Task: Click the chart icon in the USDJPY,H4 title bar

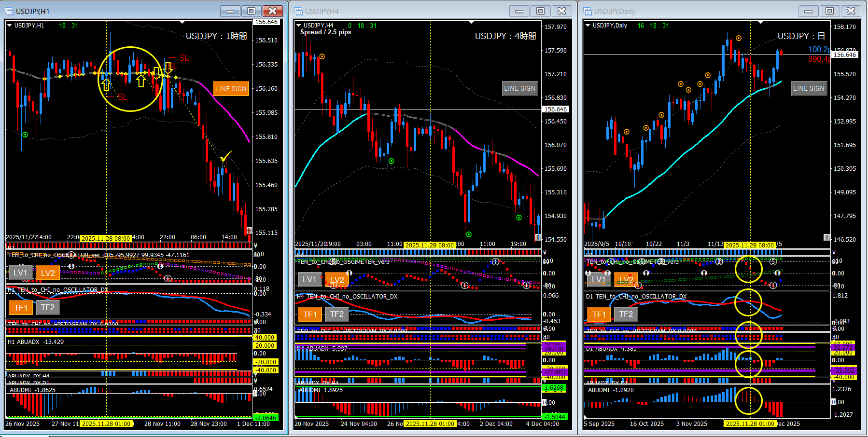Action: (x=298, y=11)
